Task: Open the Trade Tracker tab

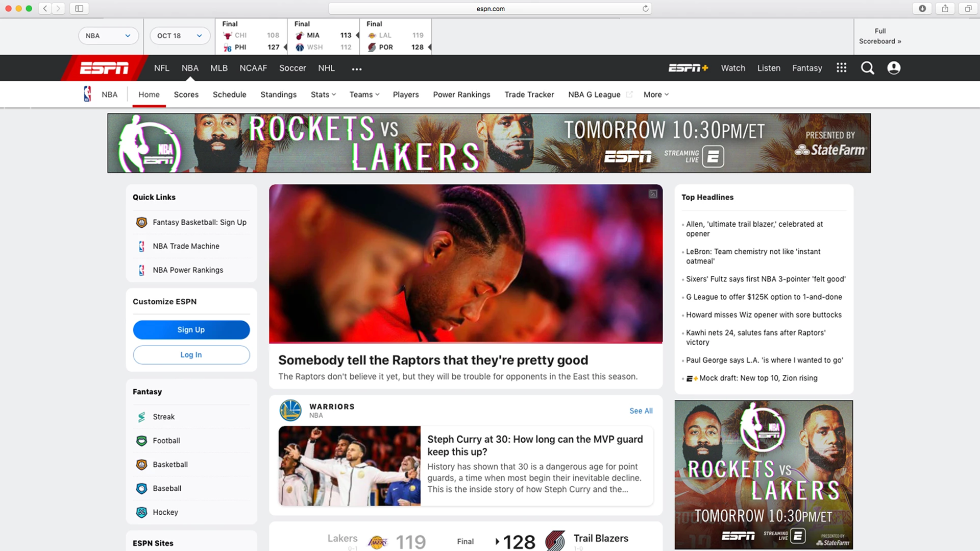Action: coord(529,94)
